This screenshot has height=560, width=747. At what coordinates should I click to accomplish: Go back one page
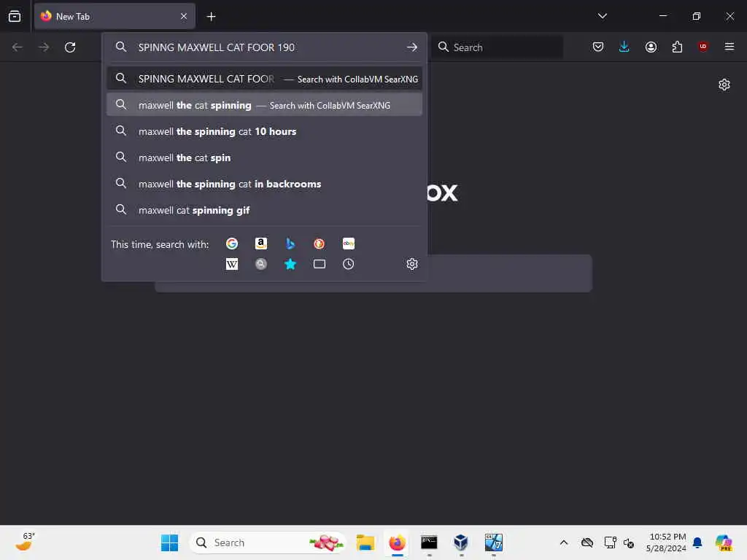[18, 47]
